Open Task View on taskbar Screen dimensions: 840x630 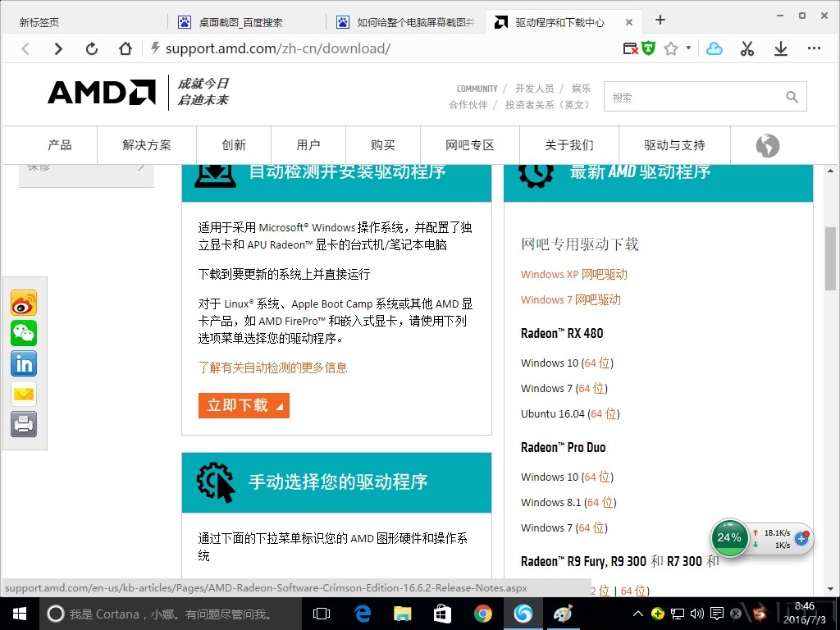[321, 614]
